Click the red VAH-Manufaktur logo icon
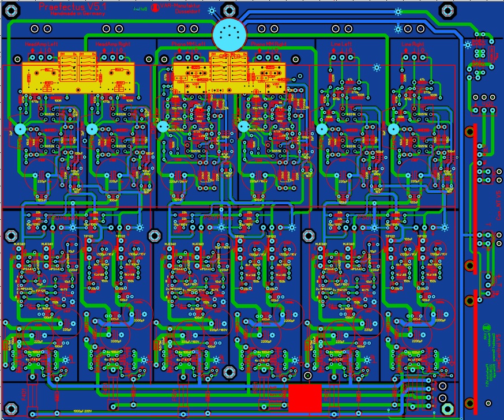The height and width of the screenshot is (420, 504). click(155, 7)
